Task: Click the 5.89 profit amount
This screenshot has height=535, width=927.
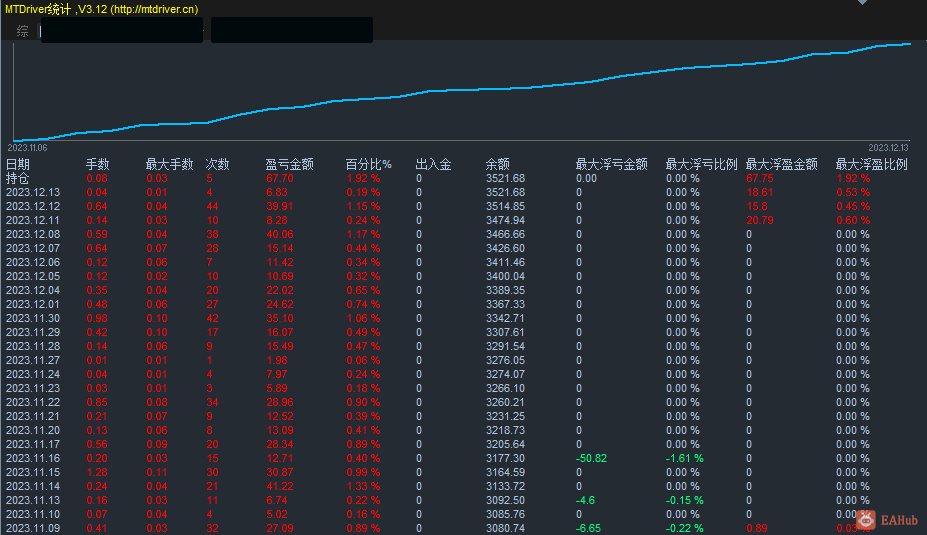Action: [277, 388]
